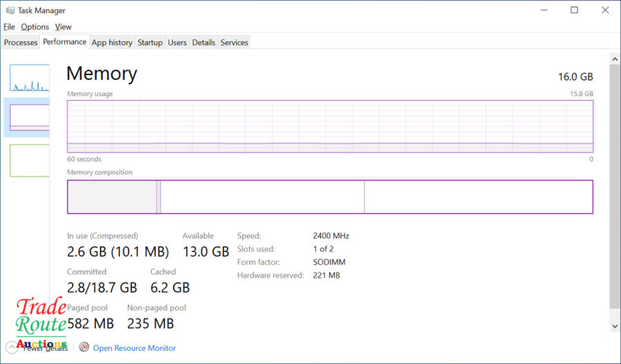Viewport: 621px width, 364px height.
Task: Switch to the Details tab
Action: [204, 43]
